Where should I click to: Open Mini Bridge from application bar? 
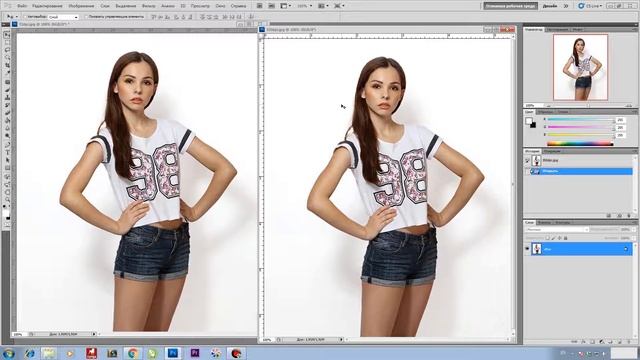click(x=271, y=6)
